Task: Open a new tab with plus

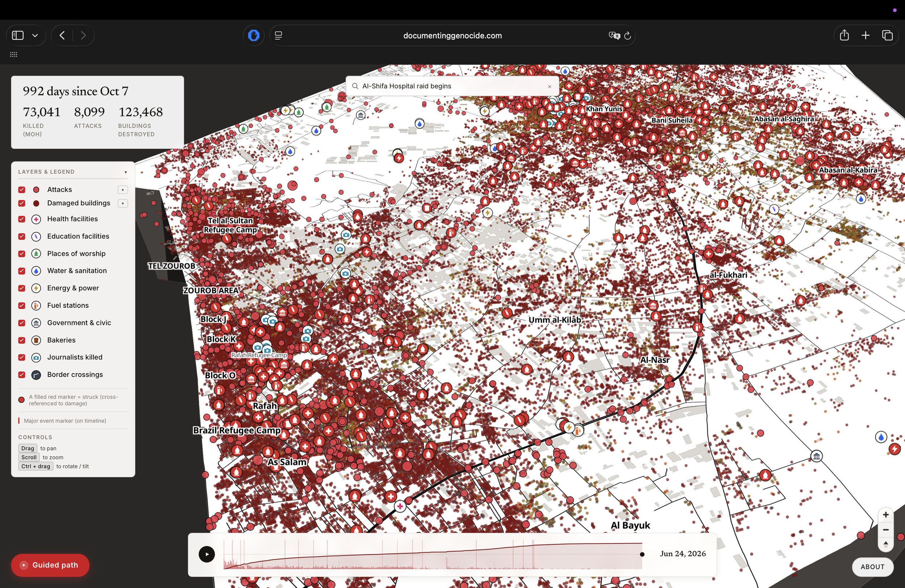Action: 866,35
